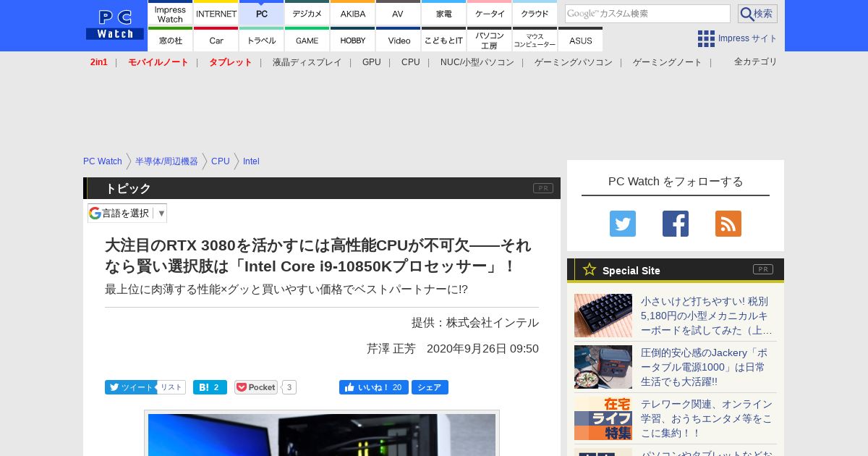Go to the タブレット category
The image size is (868, 456).
coord(231,62)
